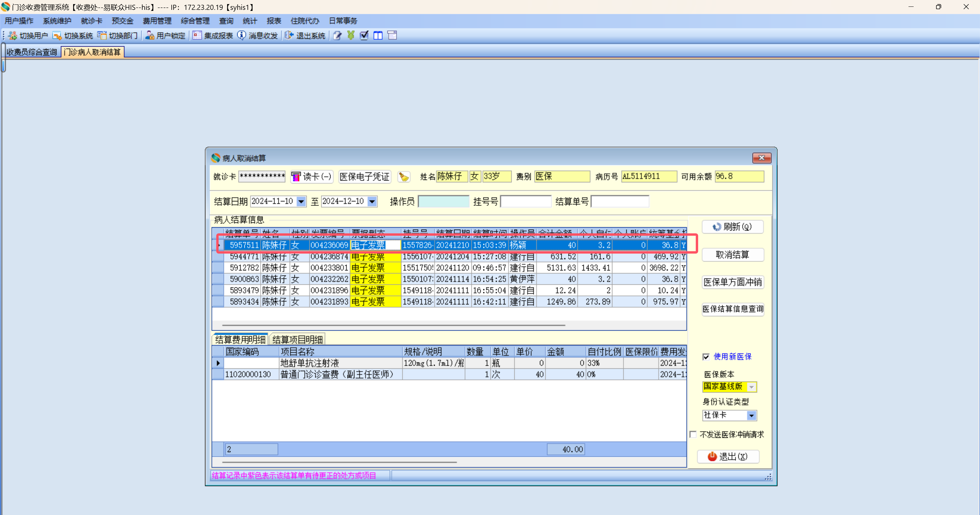This screenshot has width=980, height=515.
Task: Open the 费用管理 menu
Action: point(157,21)
